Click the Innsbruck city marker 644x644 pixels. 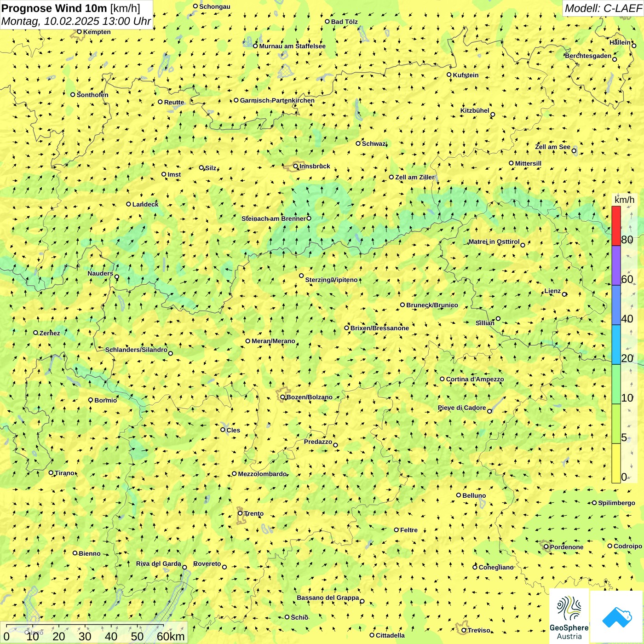pyautogui.click(x=296, y=166)
